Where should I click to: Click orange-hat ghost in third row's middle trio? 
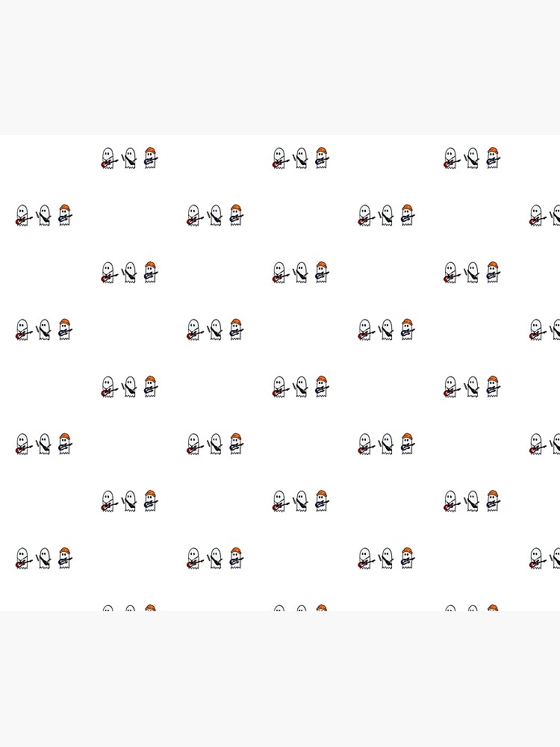tap(323, 273)
